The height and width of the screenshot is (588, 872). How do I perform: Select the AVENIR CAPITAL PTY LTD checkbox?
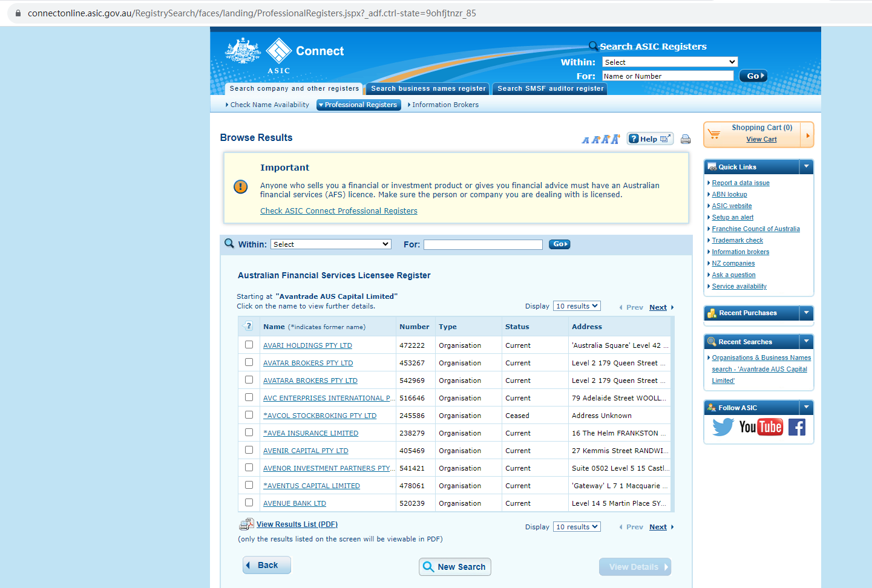(249, 450)
